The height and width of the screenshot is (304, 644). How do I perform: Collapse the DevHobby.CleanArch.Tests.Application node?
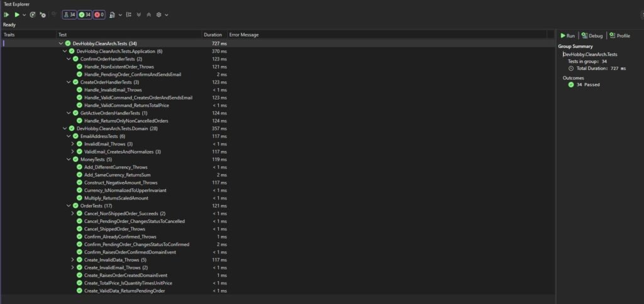point(65,52)
